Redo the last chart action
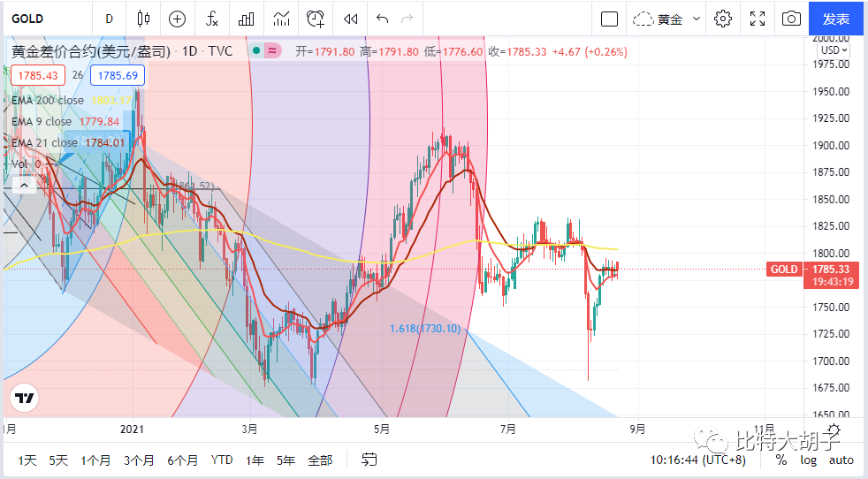868x479 pixels. pos(407,19)
